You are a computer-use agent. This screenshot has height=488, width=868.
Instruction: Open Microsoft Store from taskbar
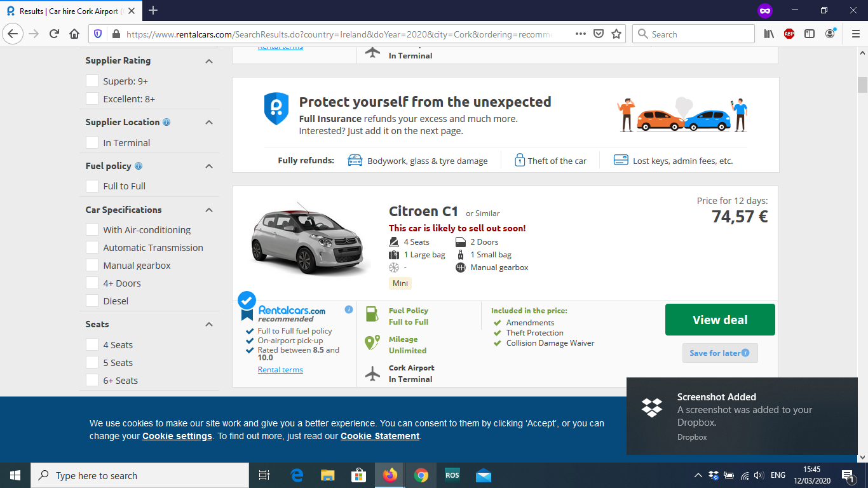coord(358,475)
